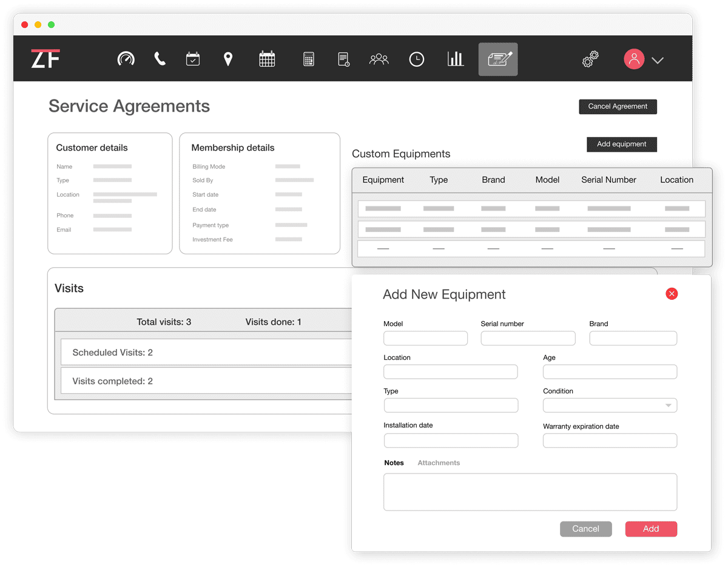728x567 pixels.
Task: Open the dashboard gauge icon
Action: point(126,59)
